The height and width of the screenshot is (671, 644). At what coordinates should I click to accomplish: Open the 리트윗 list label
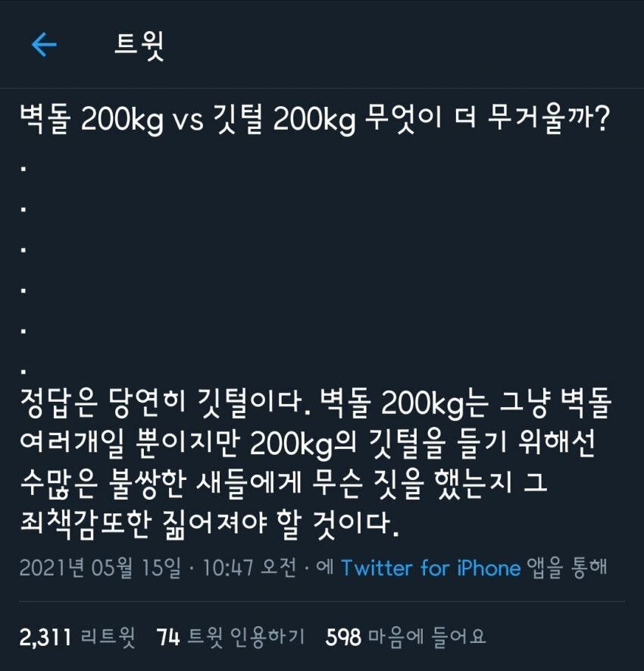pyautogui.click(x=108, y=637)
